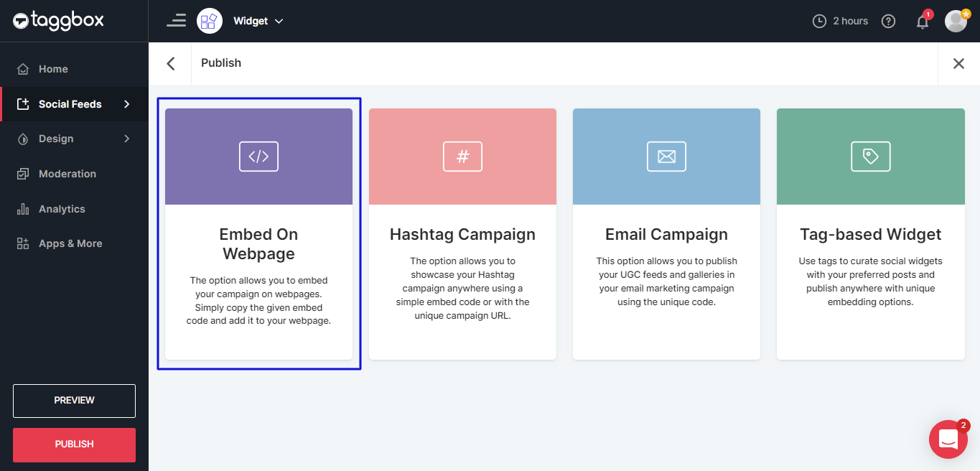The width and height of the screenshot is (980, 471).
Task: Open the notifications bell
Action: [923, 22]
